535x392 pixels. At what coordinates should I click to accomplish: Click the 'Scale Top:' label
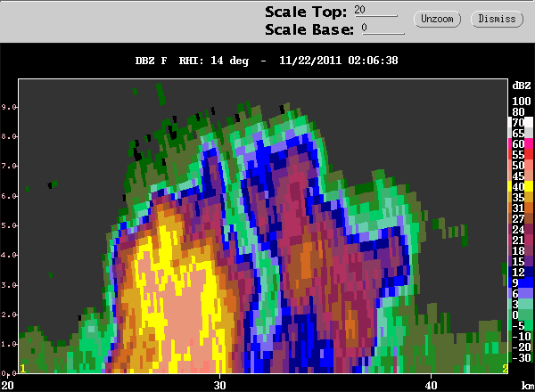(306, 12)
